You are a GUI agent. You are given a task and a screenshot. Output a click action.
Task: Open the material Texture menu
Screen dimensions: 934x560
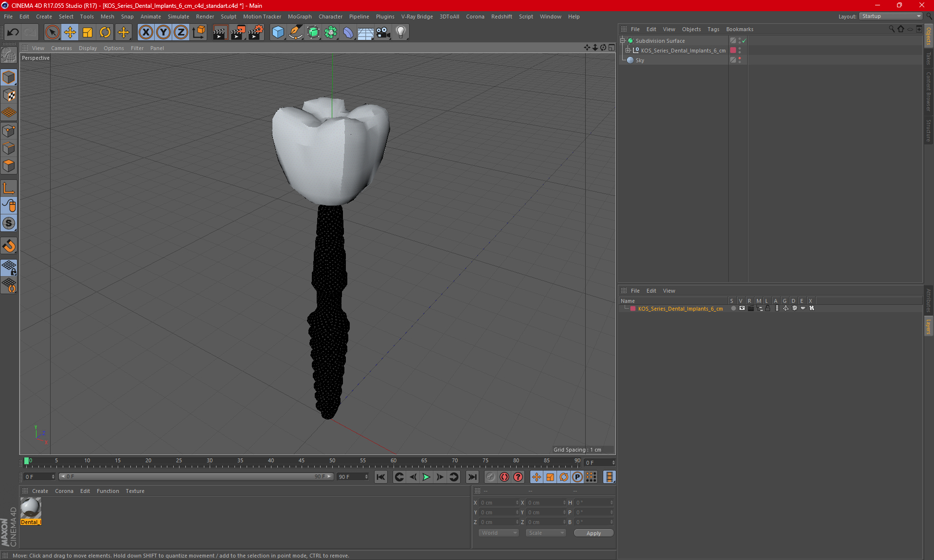(x=135, y=491)
